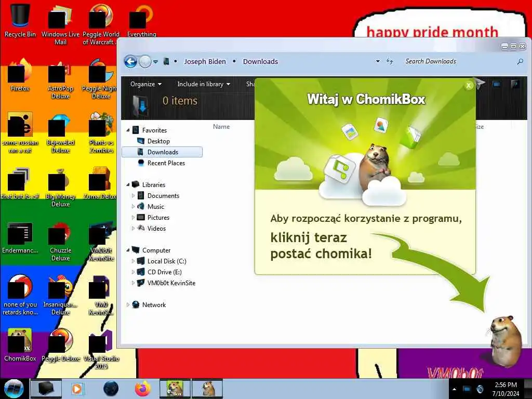This screenshot has height=399, width=532.
Task: Launch Windows Live Mail from desktop
Action: 60,24
